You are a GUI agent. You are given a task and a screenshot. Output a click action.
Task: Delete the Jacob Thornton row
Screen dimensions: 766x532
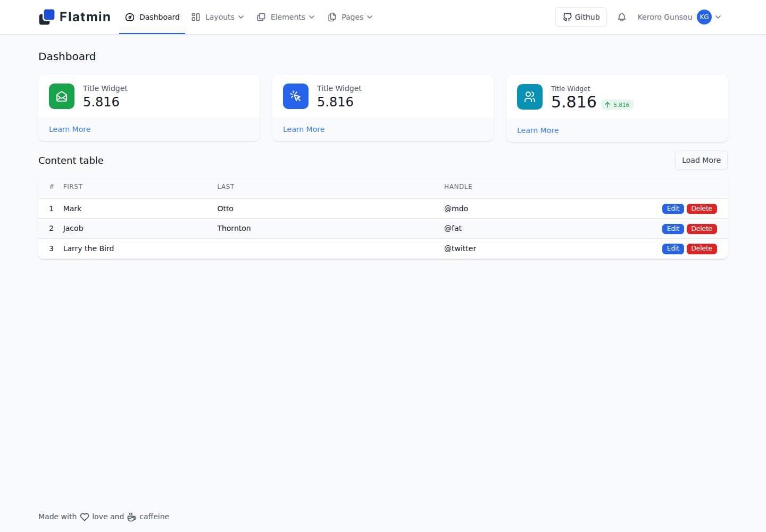tap(702, 229)
